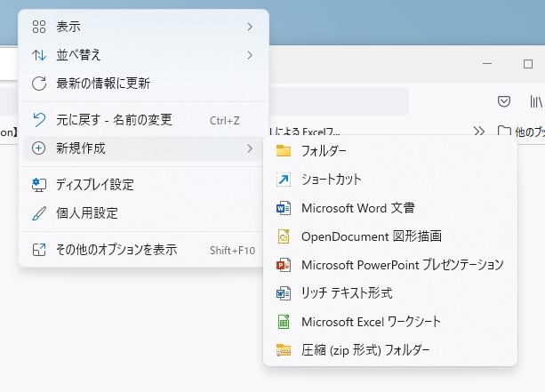
Task: Create new フォルダー from submenu
Action: coord(390,151)
